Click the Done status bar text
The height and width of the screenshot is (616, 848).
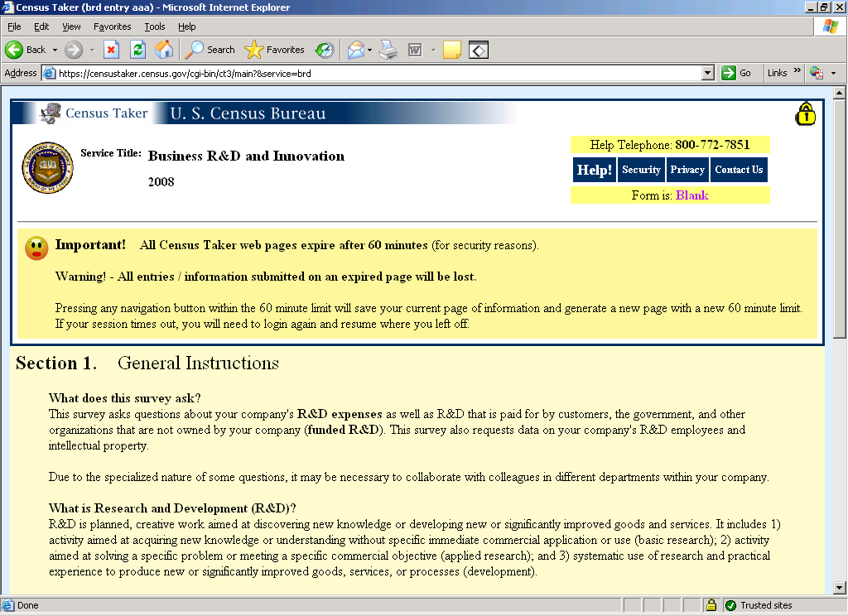(27, 605)
